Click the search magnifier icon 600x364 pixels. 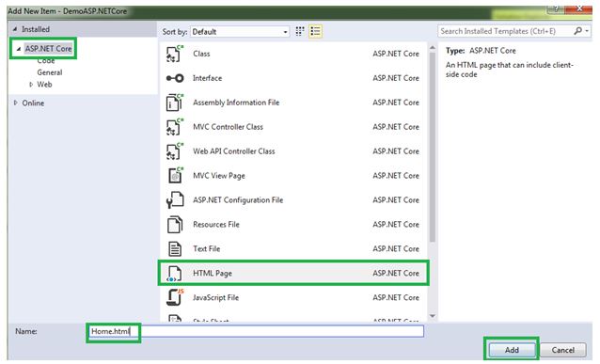pos(577,31)
